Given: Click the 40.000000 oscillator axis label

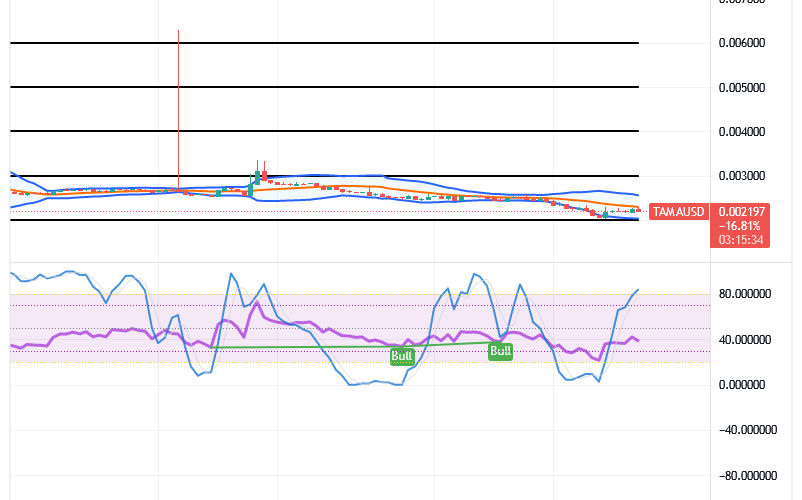Looking at the screenshot, I should point(744,340).
